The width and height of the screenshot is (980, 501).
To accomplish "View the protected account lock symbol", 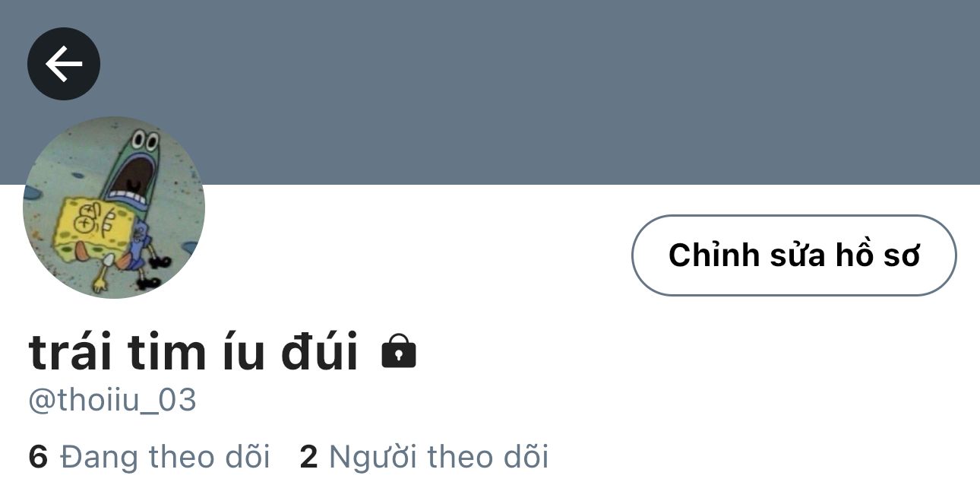I will (x=399, y=351).
